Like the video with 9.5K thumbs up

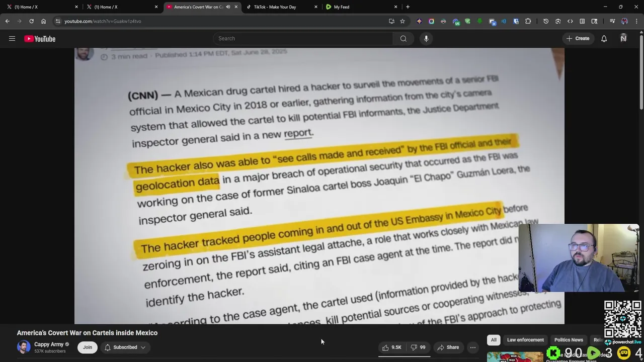391,347
